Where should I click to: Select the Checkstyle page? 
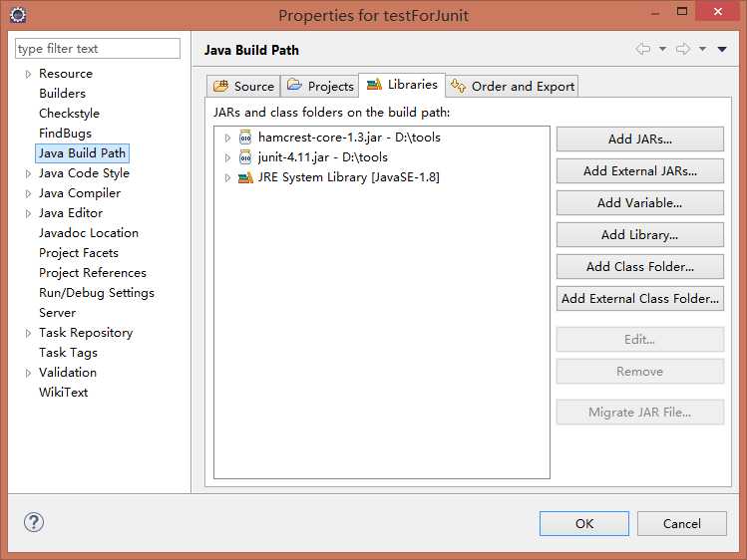[x=69, y=114]
